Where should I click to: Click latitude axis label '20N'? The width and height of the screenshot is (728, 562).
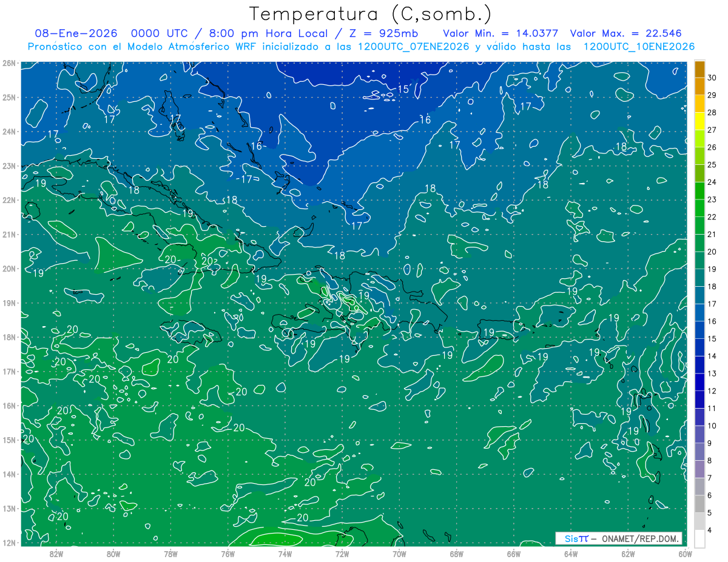tap(8, 269)
